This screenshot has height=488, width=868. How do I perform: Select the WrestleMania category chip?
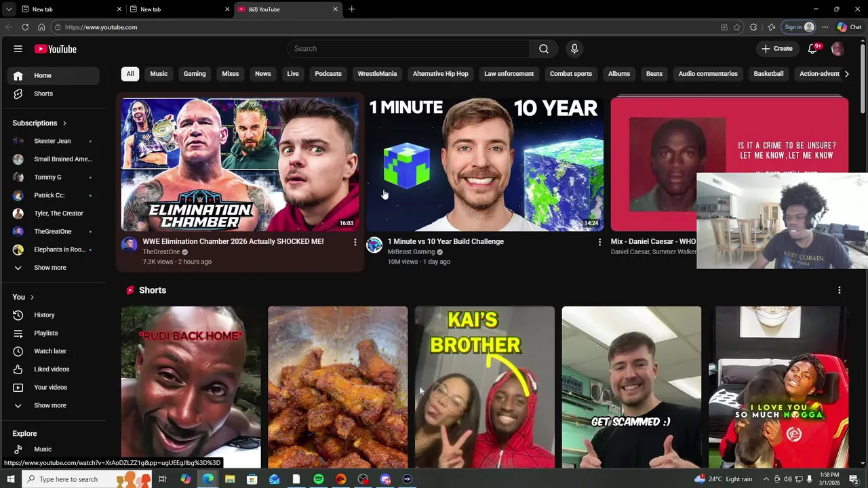(377, 74)
